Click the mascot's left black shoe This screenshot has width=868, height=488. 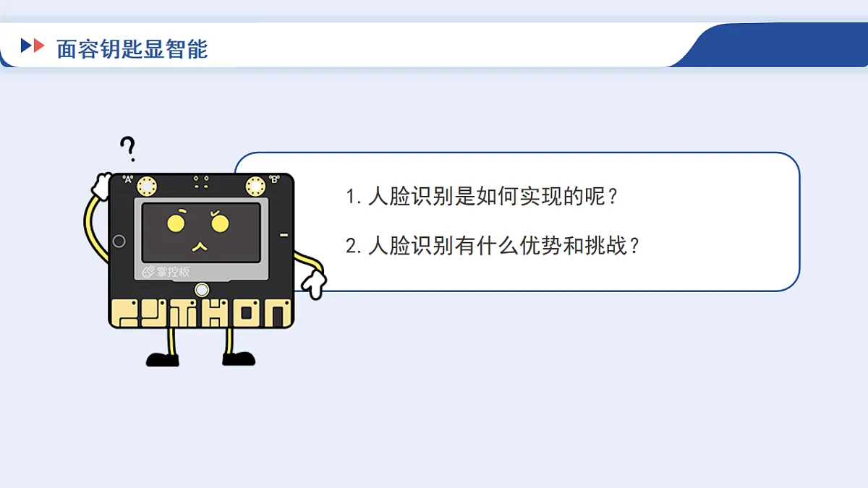point(163,359)
